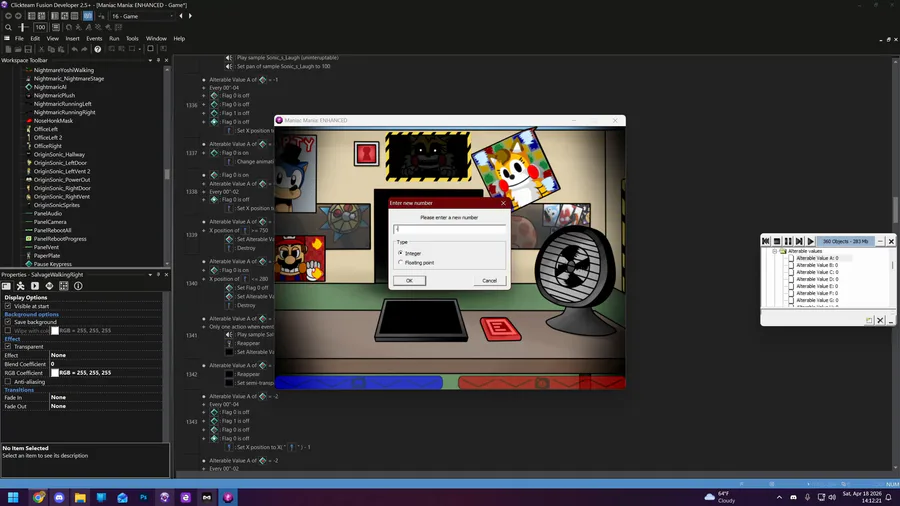The width and height of the screenshot is (900, 506).
Task: Open Discord from the taskbar
Action: 59,497
